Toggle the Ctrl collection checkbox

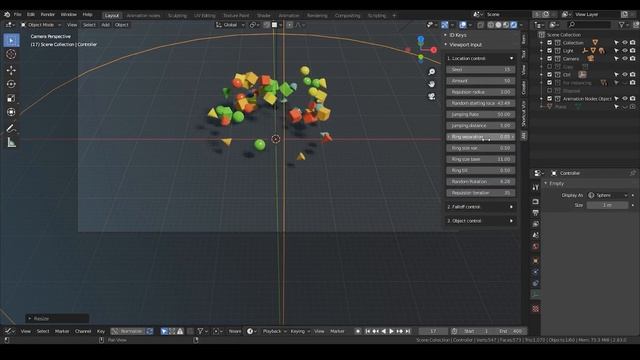click(x=549, y=75)
